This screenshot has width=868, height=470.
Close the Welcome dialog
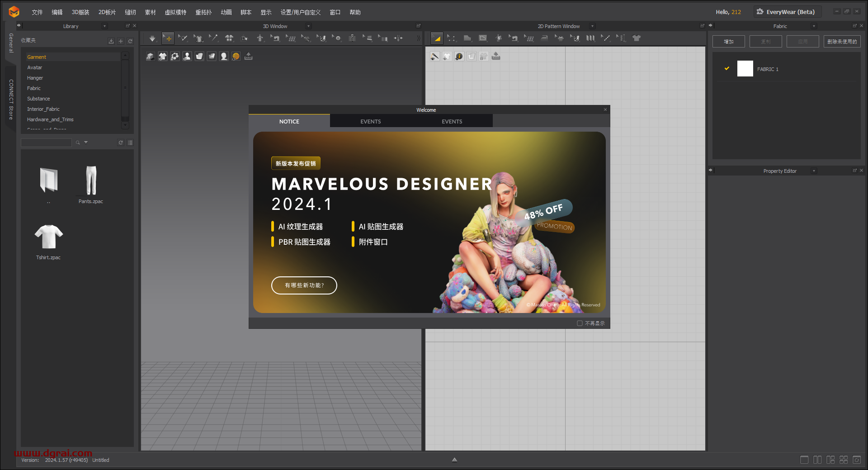point(605,109)
